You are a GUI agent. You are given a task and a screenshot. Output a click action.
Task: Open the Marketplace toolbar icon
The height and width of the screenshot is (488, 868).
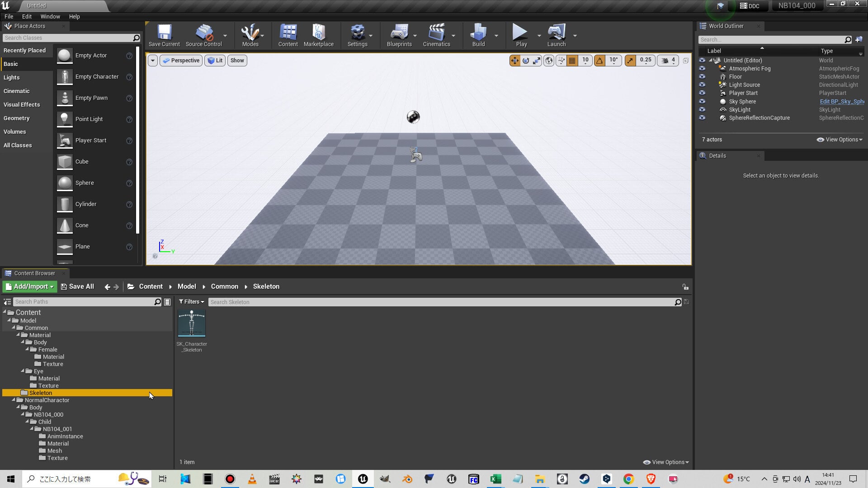pyautogui.click(x=319, y=35)
